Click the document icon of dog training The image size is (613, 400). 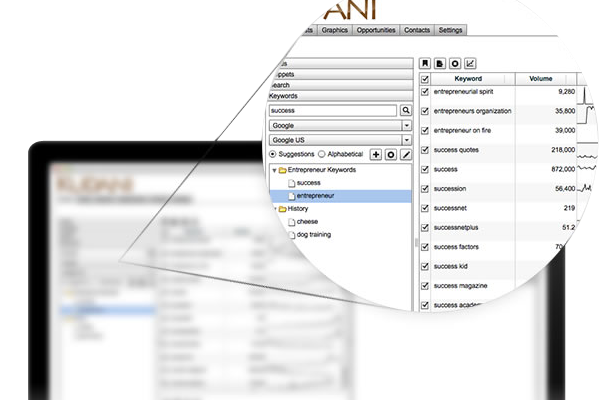coord(292,235)
